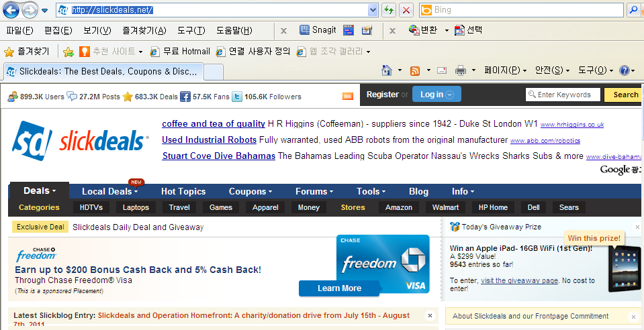
Task: Open the 도구(T) menu
Action: pyautogui.click(x=191, y=30)
